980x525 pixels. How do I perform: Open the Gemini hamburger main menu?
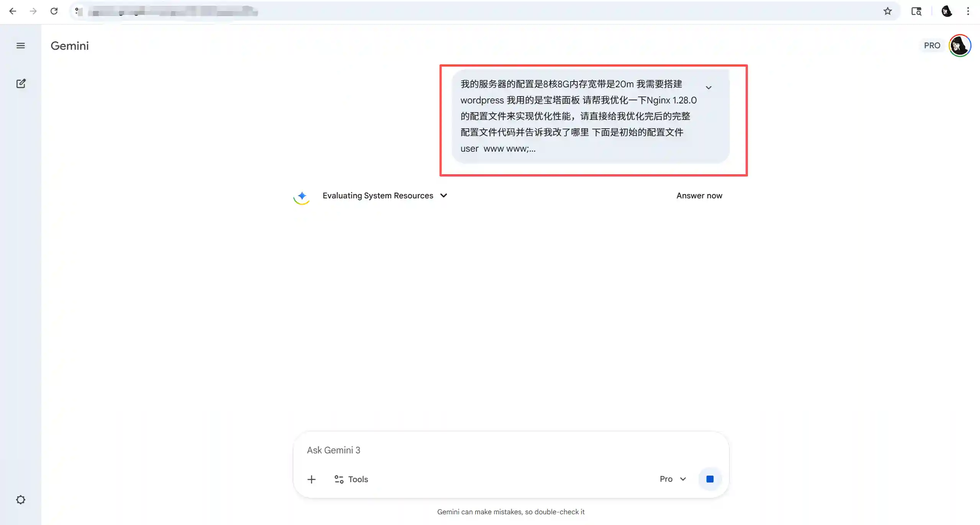click(21, 46)
